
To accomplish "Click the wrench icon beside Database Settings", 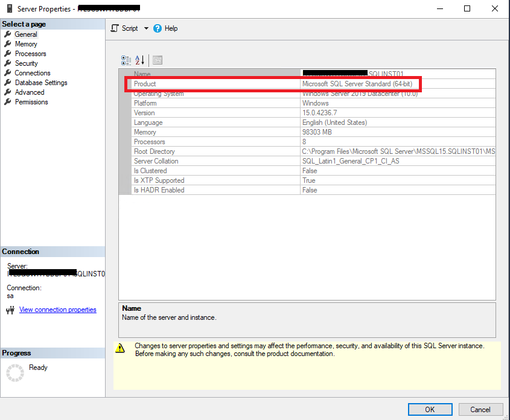I will (x=8, y=82).
